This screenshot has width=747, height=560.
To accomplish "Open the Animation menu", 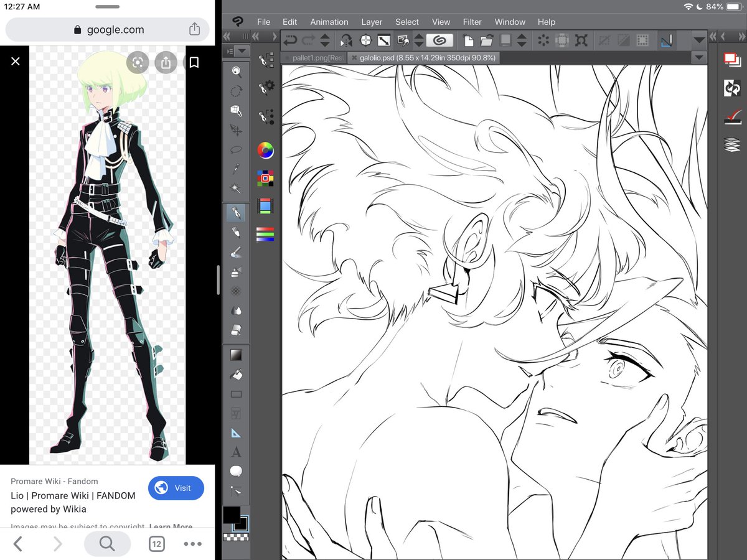I will (x=329, y=22).
